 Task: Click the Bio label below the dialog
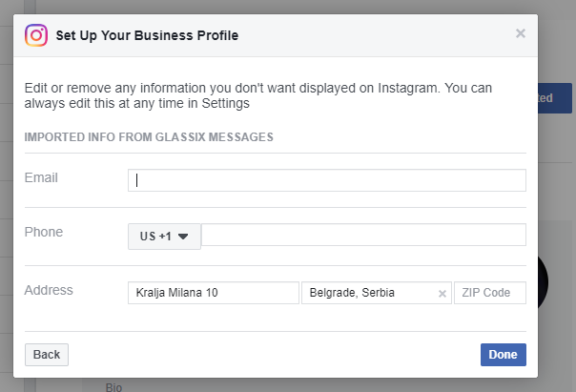114,387
